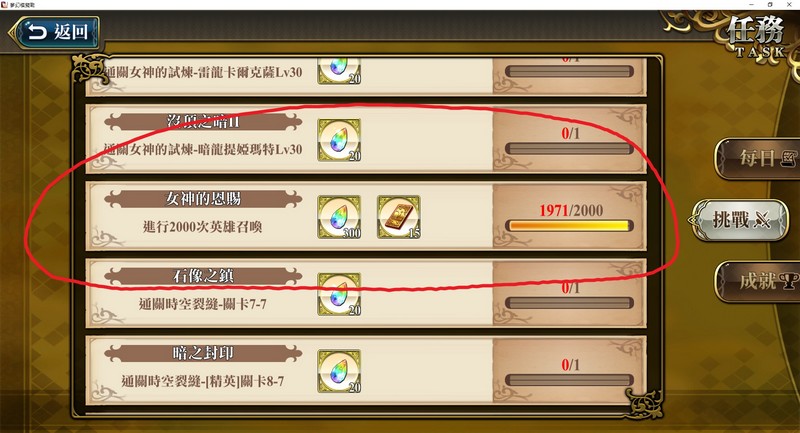Click the summon ticket reward icon marked 15

pos(398,217)
